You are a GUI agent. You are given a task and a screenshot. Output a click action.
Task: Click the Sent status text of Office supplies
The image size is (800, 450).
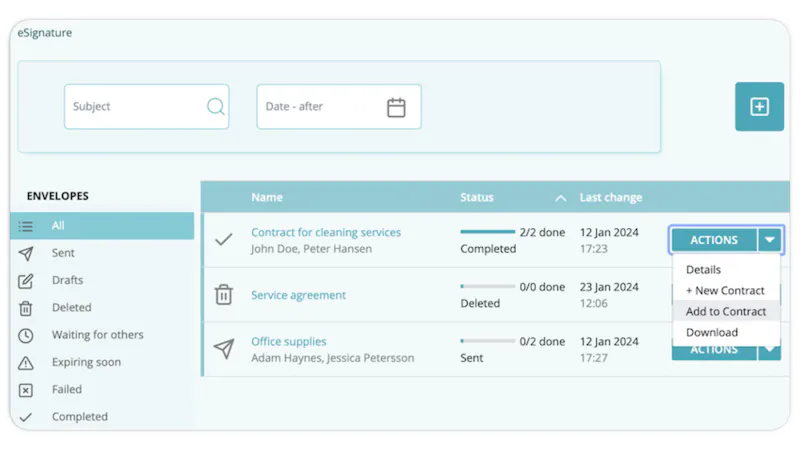point(471,358)
